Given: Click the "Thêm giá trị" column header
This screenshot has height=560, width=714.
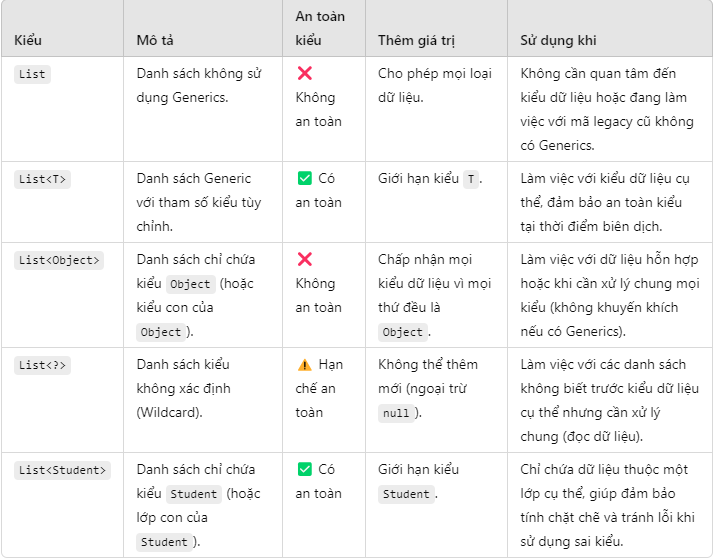Looking at the screenshot, I should [417, 41].
